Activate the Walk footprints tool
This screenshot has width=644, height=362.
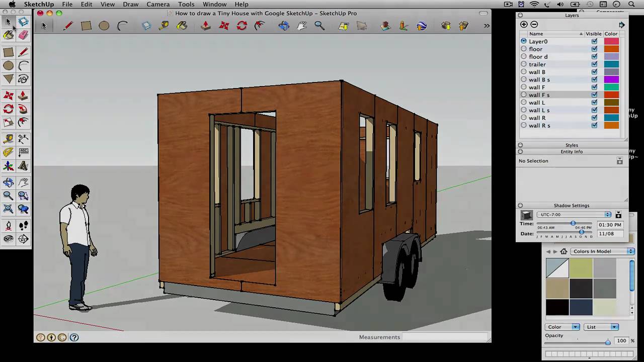click(23, 226)
